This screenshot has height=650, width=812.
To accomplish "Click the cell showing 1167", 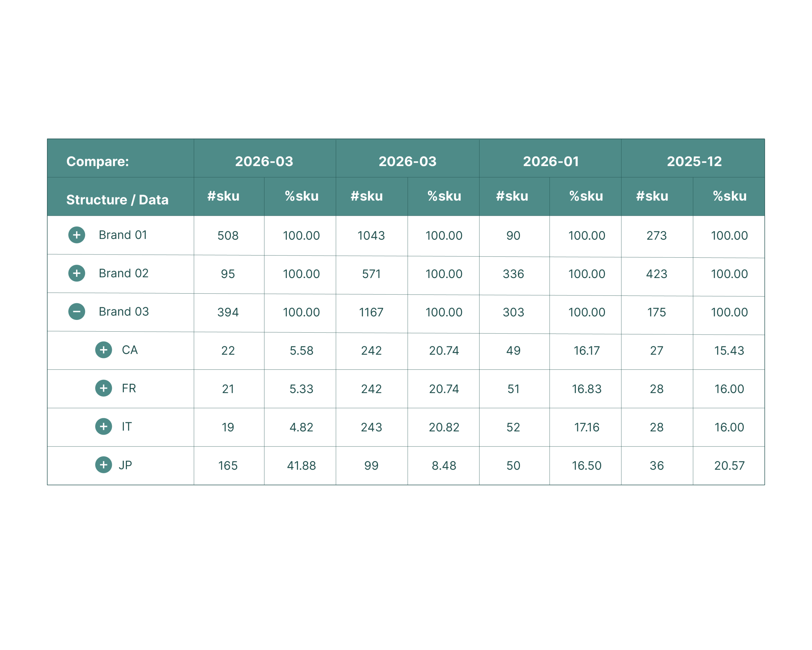I will [371, 312].
